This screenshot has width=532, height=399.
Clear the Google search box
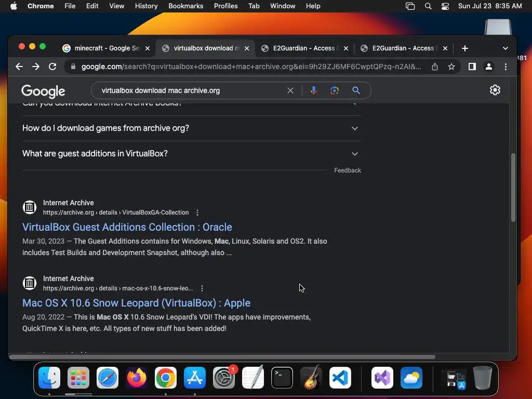(x=290, y=90)
